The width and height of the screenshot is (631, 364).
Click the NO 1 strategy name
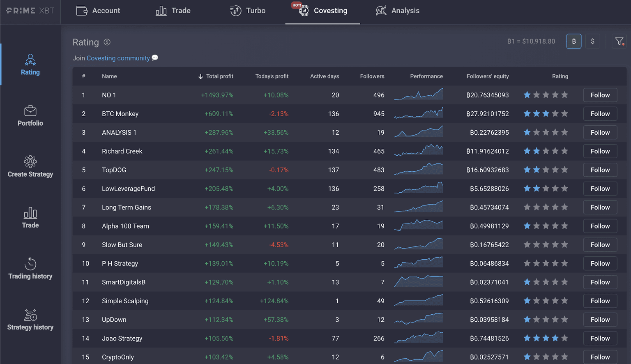pyautogui.click(x=109, y=95)
